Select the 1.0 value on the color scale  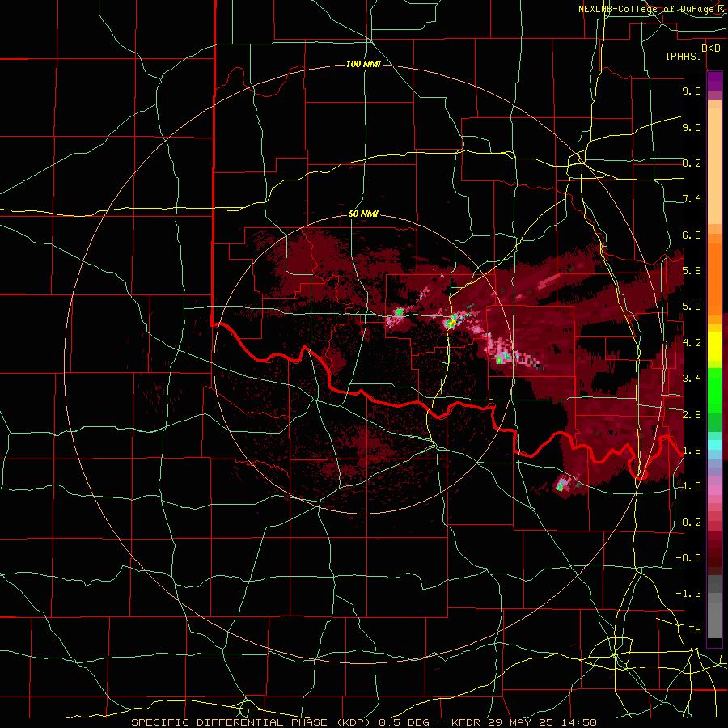[x=692, y=486]
